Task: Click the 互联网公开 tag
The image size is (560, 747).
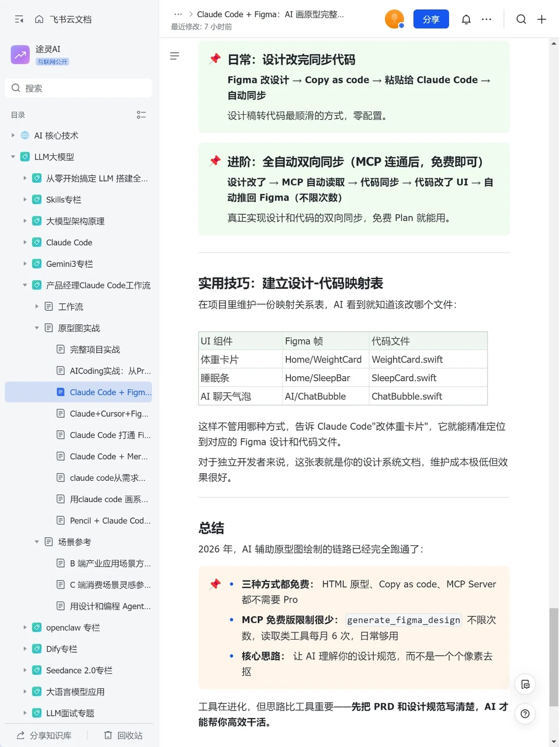Action: click(52, 62)
